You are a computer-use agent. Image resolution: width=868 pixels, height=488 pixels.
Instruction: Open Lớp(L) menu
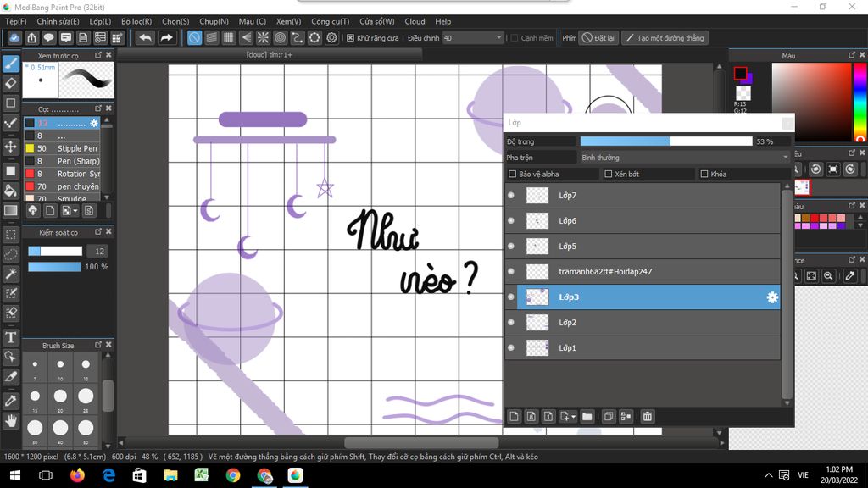(x=100, y=21)
